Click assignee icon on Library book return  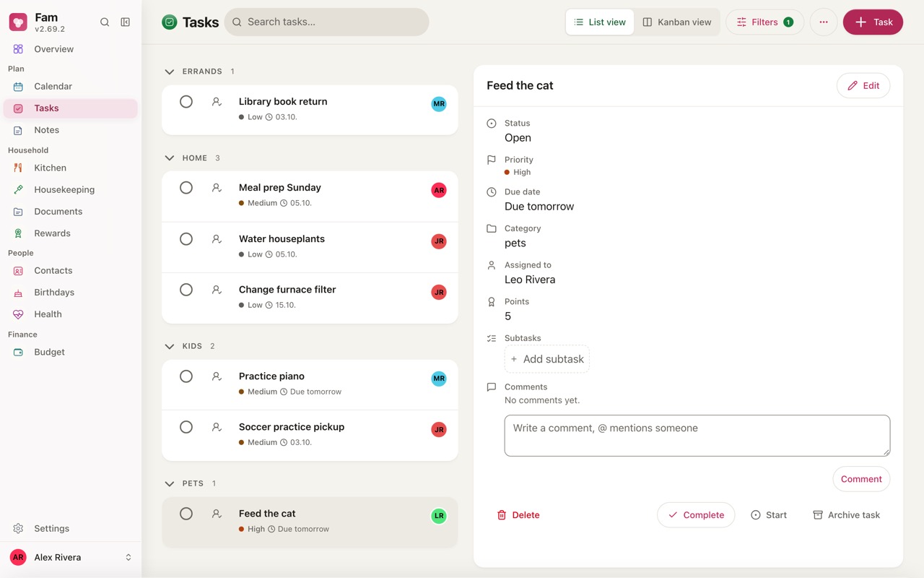pos(217,102)
